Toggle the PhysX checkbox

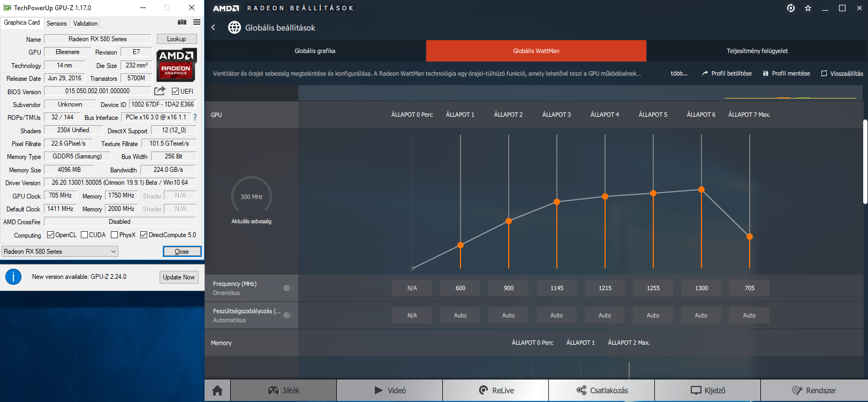point(114,235)
